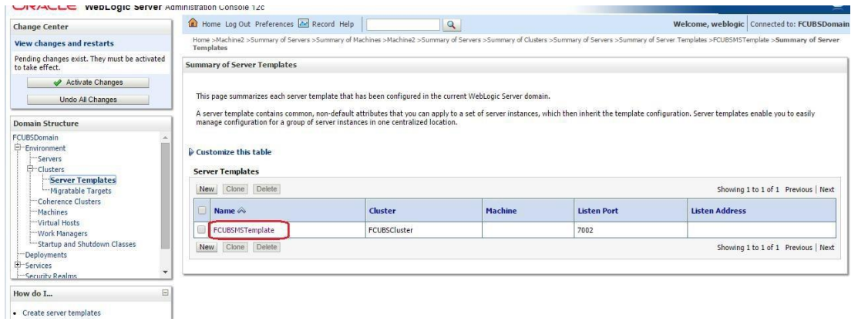
Task: Click Delete button above the table
Action: (x=266, y=189)
